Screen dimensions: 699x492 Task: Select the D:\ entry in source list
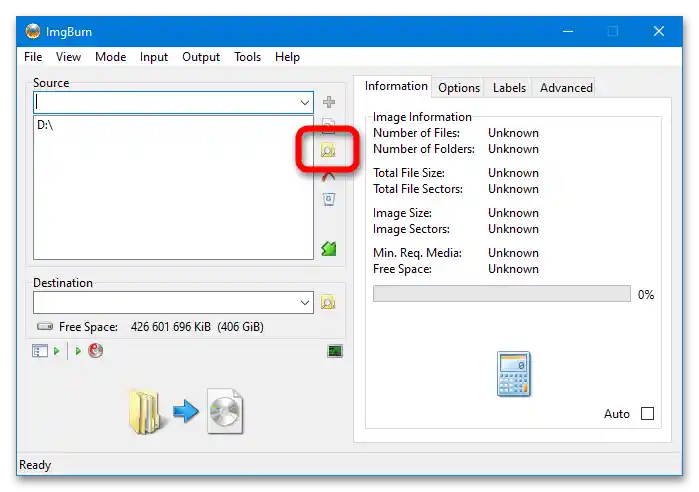pyautogui.click(x=45, y=125)
